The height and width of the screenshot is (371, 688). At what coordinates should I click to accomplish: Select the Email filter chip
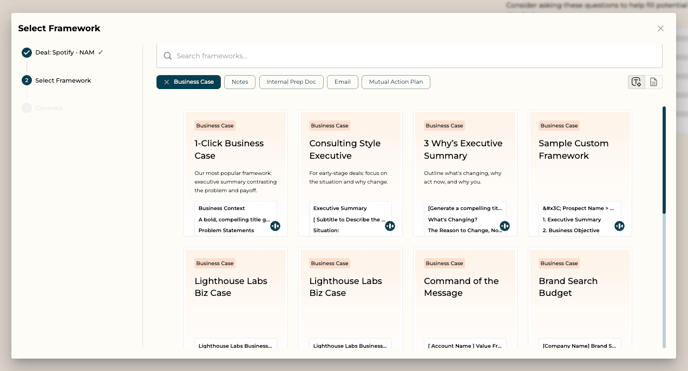coord(342,82)
